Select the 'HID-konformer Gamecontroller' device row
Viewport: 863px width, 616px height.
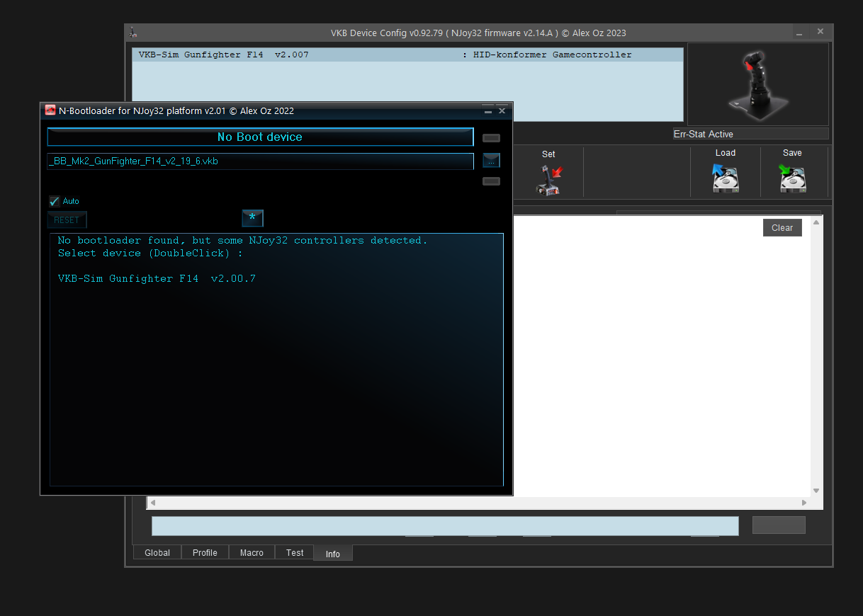(x=407, y=55)
